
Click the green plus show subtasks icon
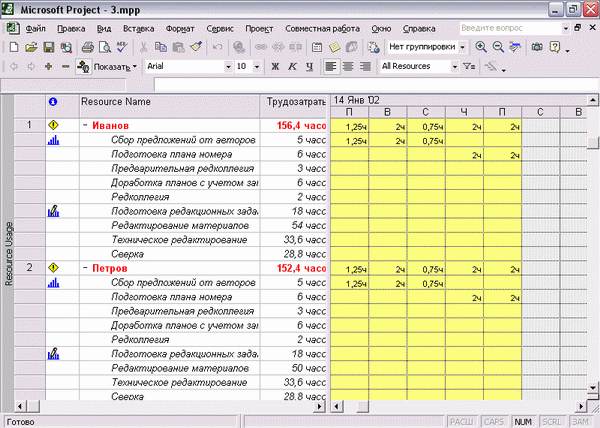coord(48,67)
